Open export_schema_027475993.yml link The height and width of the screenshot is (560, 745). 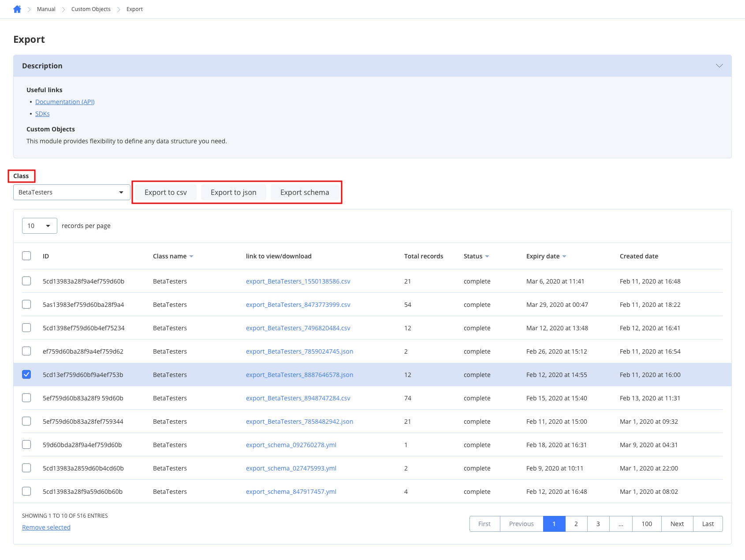pyautogui.click(x=291, y=468)
